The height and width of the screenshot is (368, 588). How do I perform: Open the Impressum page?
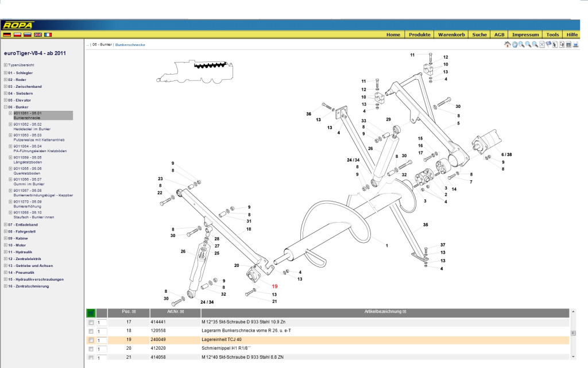click(525, 34)
